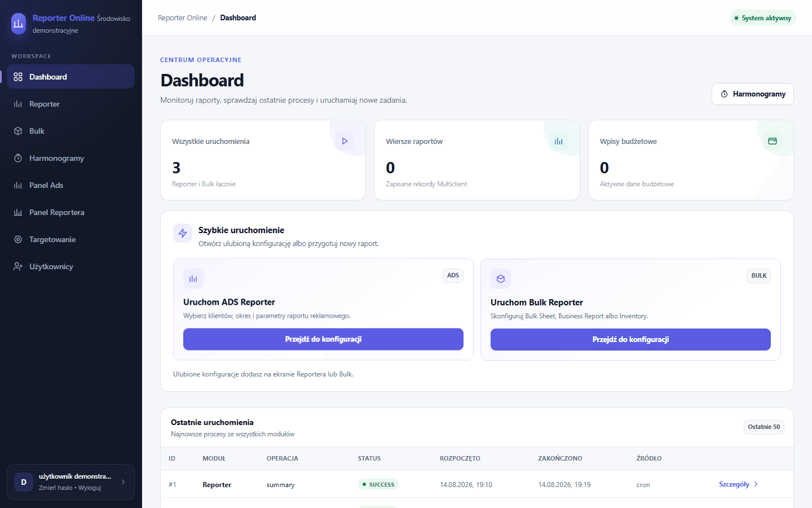Click the Uruchom Bulk Reporter heading

(x=537, y=303)
